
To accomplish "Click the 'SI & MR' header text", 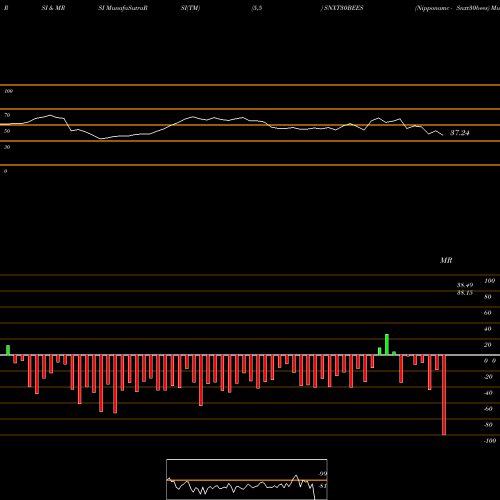I will pyautogui.click(x=53, y=8).
